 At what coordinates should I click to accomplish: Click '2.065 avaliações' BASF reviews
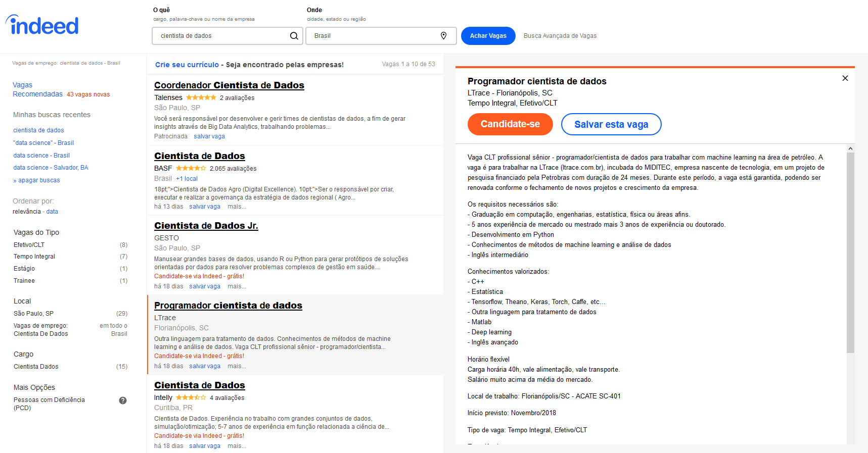tap(233, 169)
